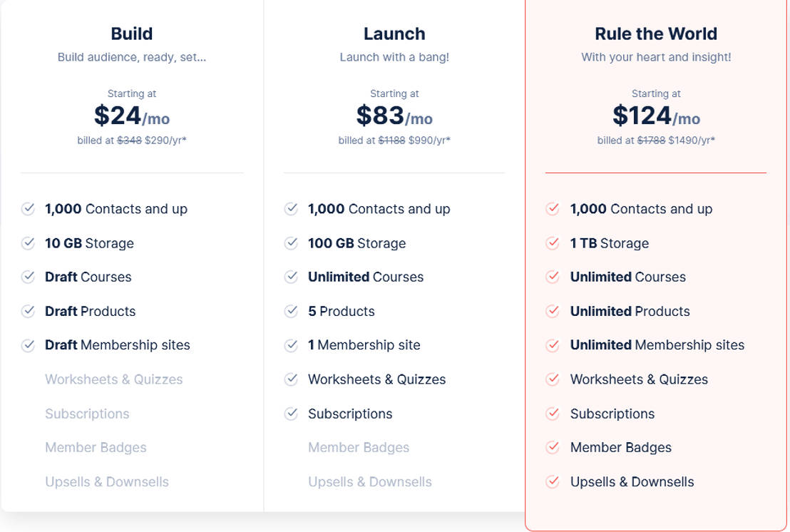
Task: Click '1 Membership site' in Launch plan
Action: tap(364, 345)
